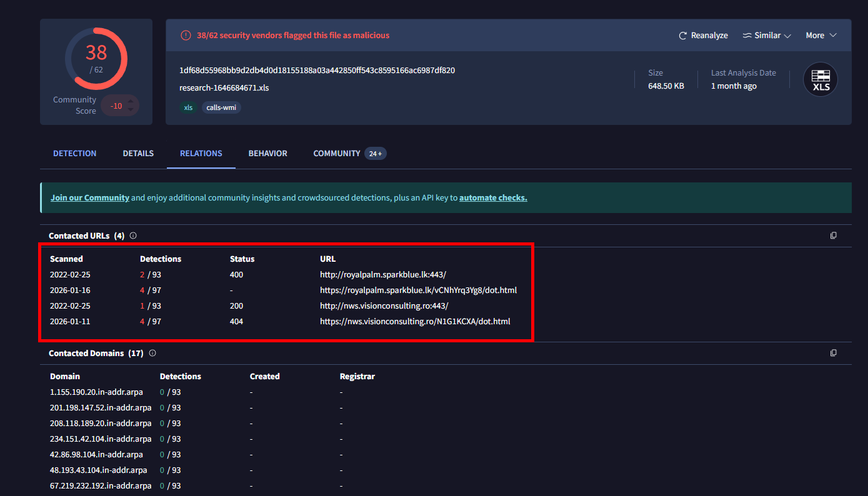Select the calls-wmi tag
868x496 pixels.
tap(221, 107)
